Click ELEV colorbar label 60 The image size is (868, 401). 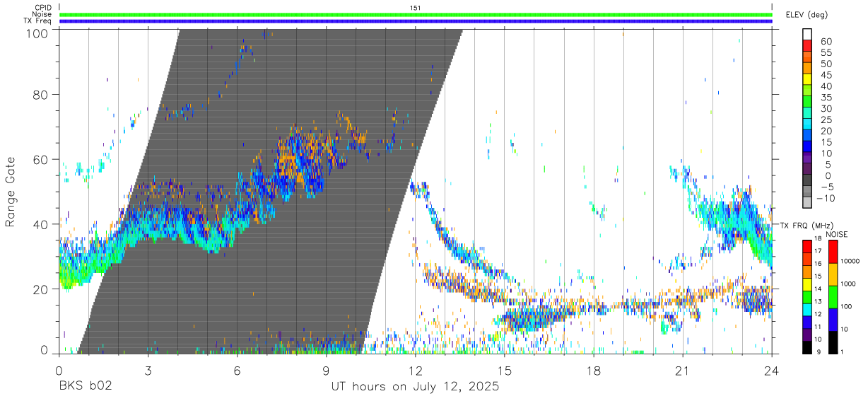click(826, 41)
